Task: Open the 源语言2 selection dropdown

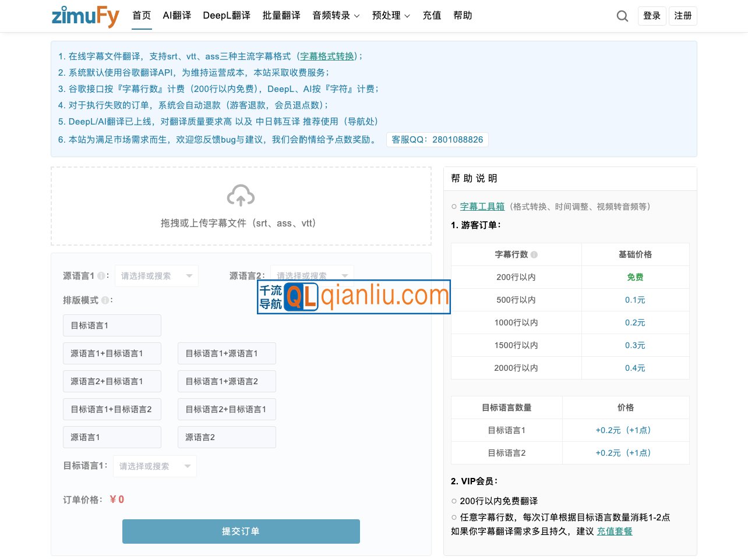Action: click(312, 275)
